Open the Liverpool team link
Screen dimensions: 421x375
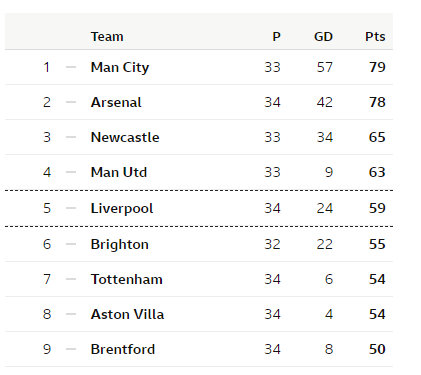[122, 209]
